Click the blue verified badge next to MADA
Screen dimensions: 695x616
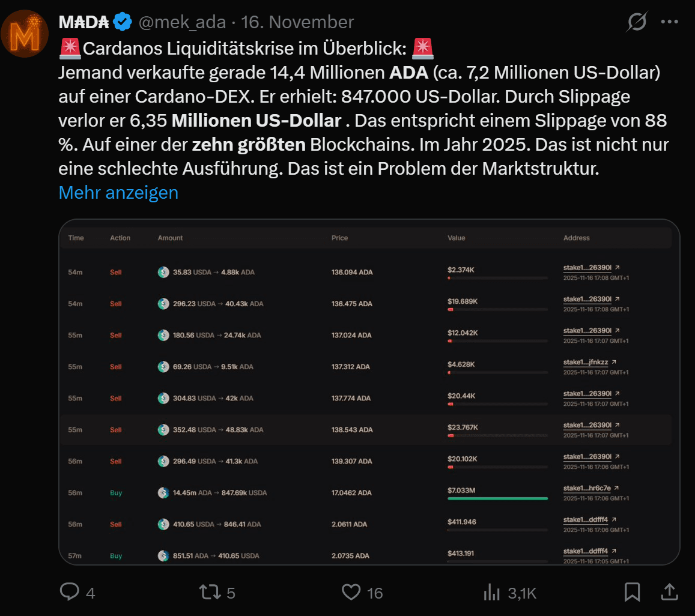pyautogui.click(x=122, y=22)
